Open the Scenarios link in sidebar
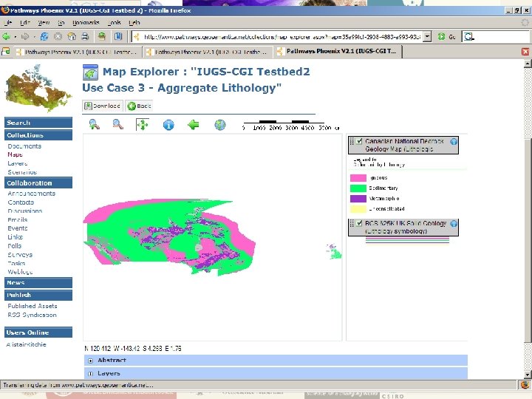This screenshot has width=532, height=399. pyautogui.click(x=22, y=172)
